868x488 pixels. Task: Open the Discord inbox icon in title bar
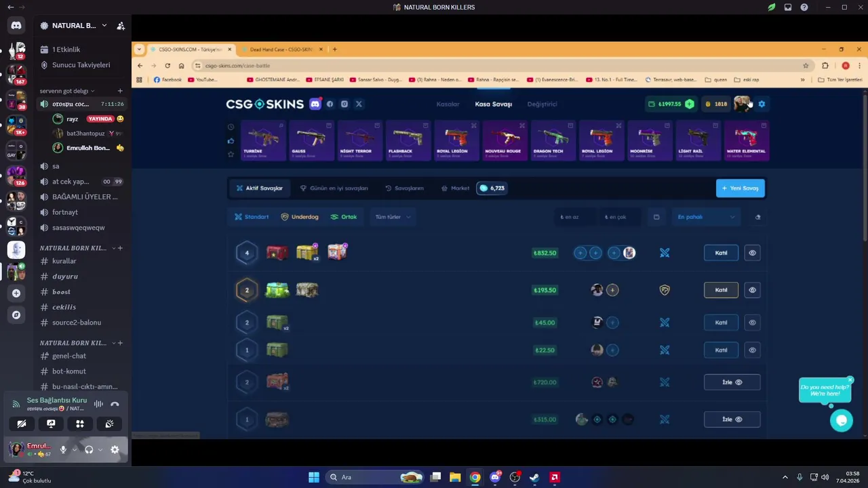point(788,7)
